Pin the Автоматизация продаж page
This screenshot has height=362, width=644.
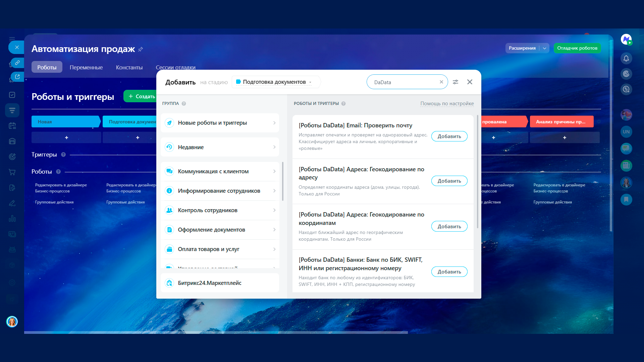coord(141,49)
